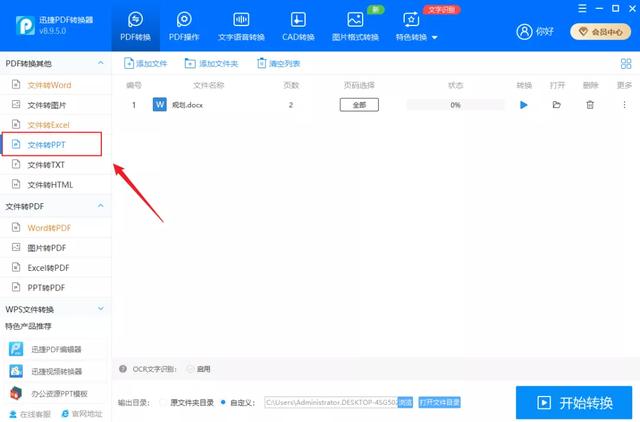The width and height of the screenshot is (640, 422).
Task: Open the 文字语音转换 tab
Action: [x=241, y=26]
